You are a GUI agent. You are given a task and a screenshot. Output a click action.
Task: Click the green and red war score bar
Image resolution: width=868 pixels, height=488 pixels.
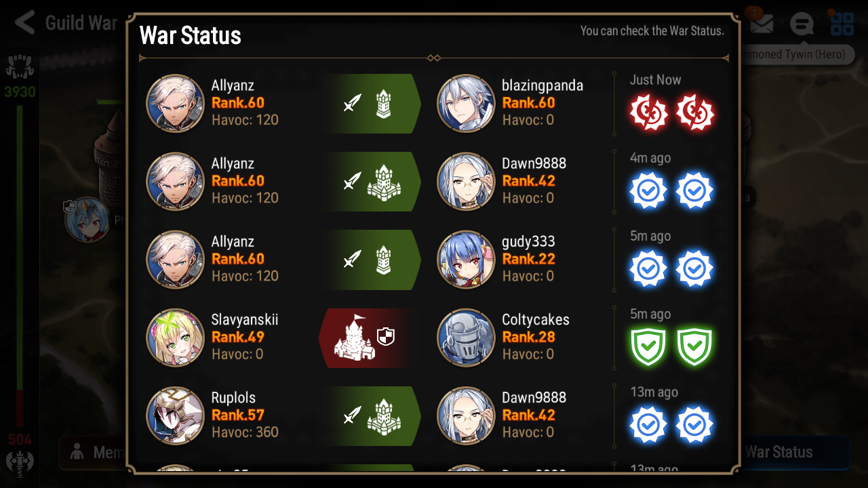coord(20,264)
